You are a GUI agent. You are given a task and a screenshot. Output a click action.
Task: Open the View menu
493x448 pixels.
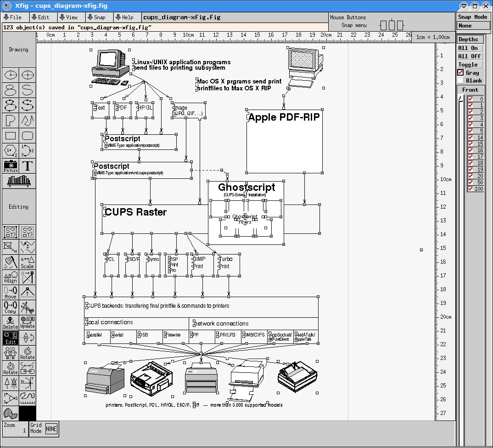coord(71,17)
